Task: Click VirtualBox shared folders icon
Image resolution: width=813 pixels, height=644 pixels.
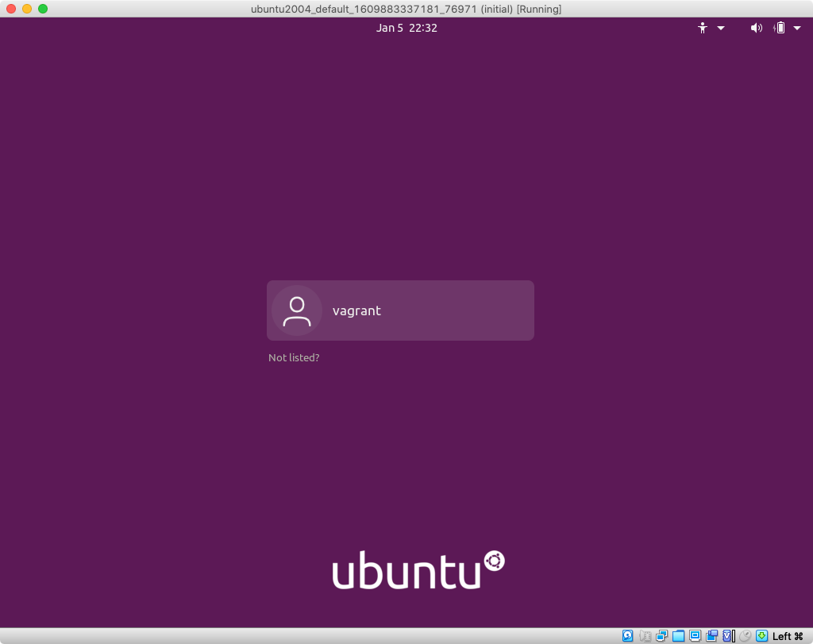Action: pyautogui.click(x=678, y=636)
